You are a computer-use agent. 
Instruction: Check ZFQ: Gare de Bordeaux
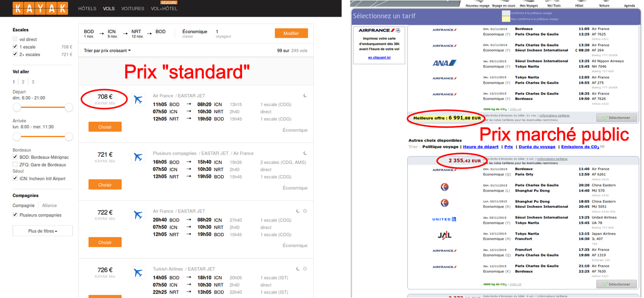(15, 164)
